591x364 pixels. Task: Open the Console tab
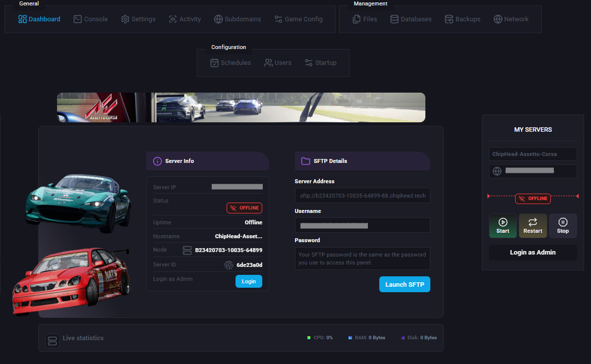click(90, 19)
